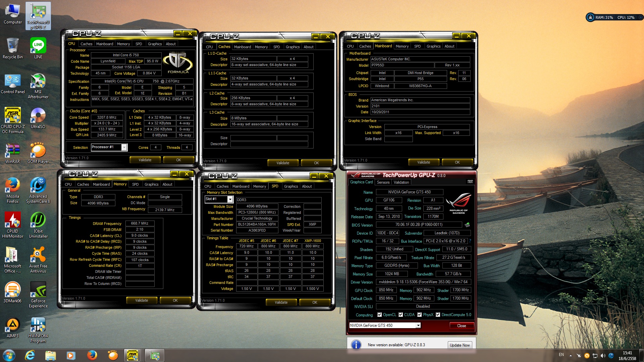Click Internet Explorer on the taskbar

[x=30, y=355]
